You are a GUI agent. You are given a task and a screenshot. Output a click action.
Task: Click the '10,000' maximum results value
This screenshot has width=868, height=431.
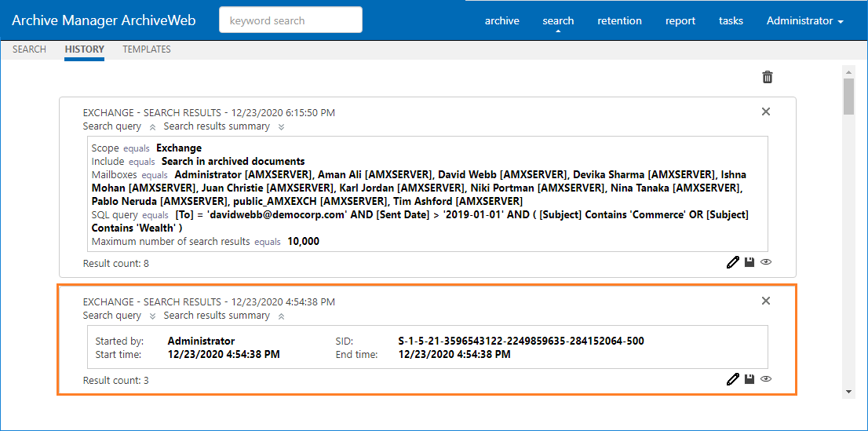coord(304,242)
